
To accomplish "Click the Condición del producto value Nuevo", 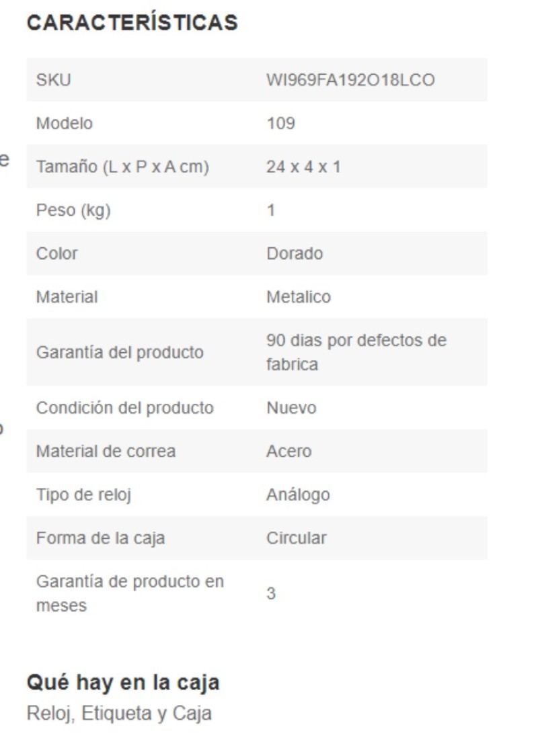I will click(x=291, y=408).
